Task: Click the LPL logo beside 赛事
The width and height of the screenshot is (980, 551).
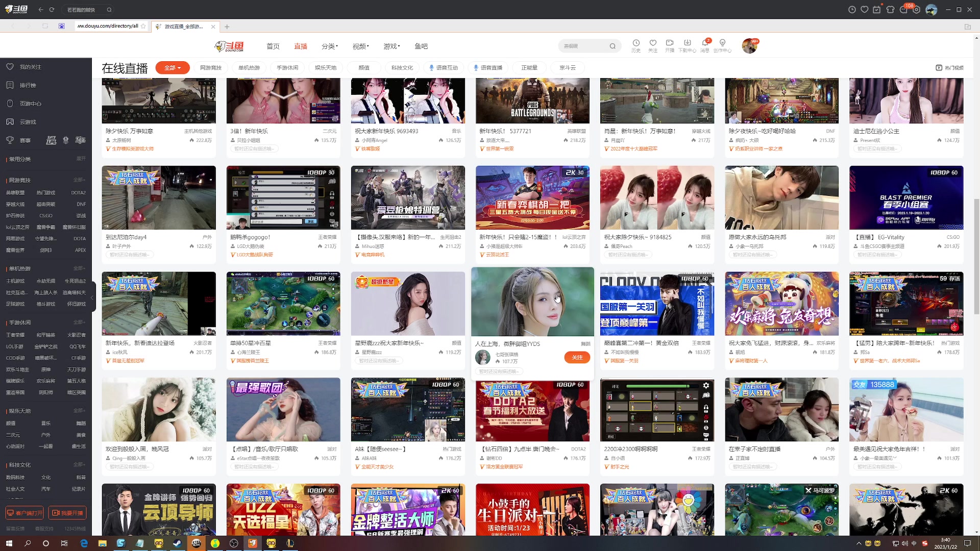Action: coord(51,140)
